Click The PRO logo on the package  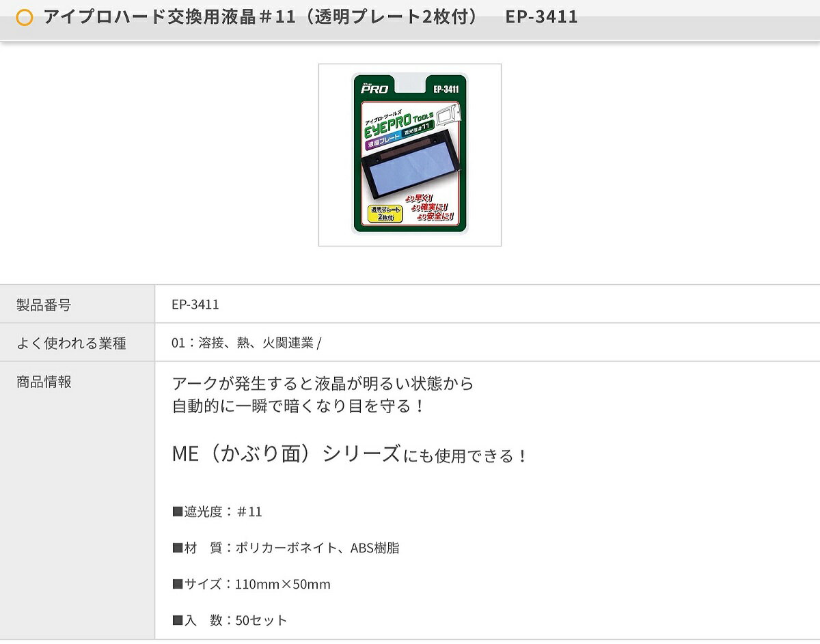374,87
